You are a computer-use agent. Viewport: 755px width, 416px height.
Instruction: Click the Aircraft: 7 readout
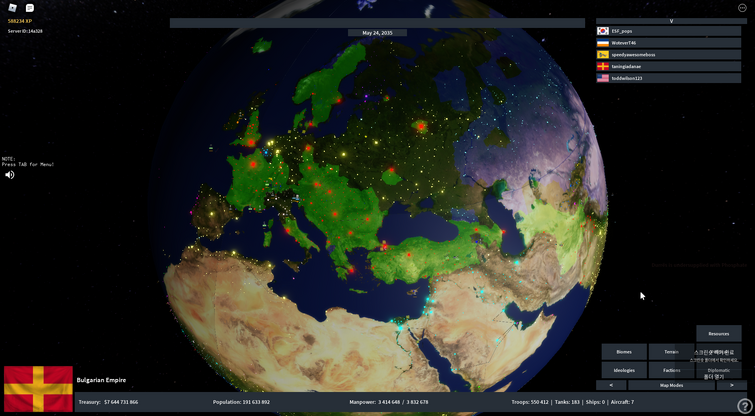(x=621, y=402)
